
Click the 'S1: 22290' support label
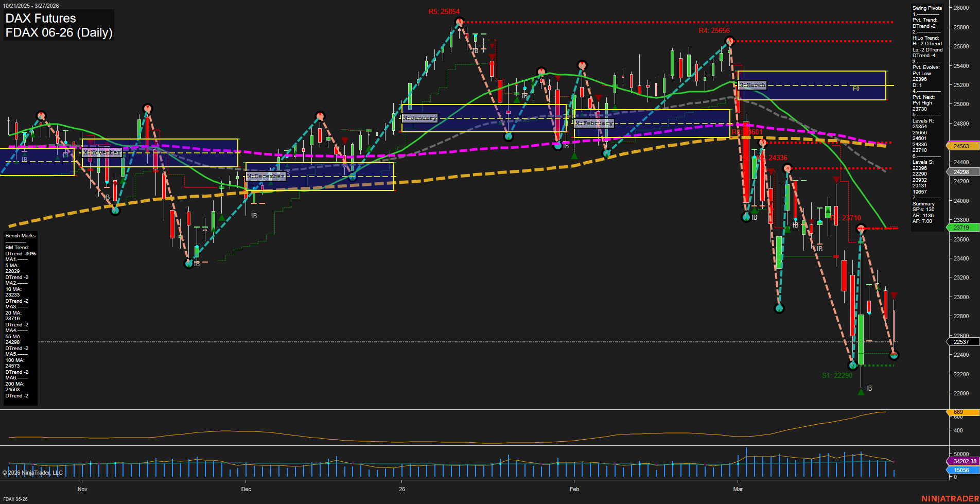click(x=838, y=375)
